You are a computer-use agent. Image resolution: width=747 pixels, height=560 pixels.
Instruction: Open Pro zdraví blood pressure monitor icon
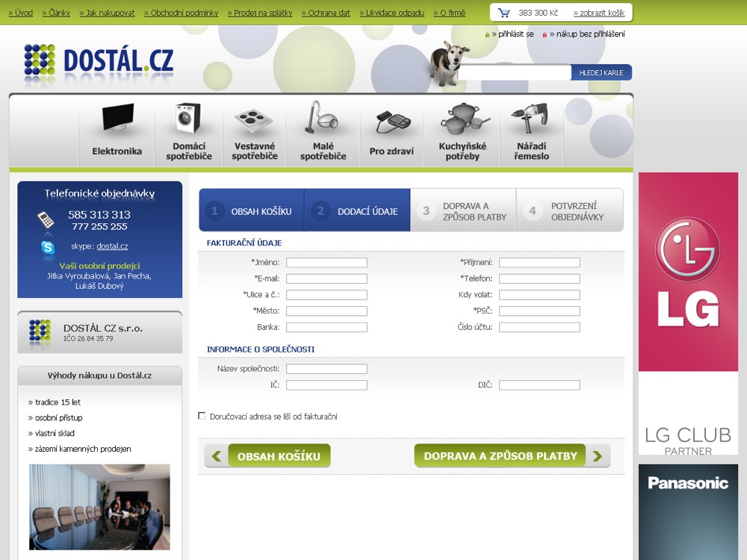pos(393,122)
